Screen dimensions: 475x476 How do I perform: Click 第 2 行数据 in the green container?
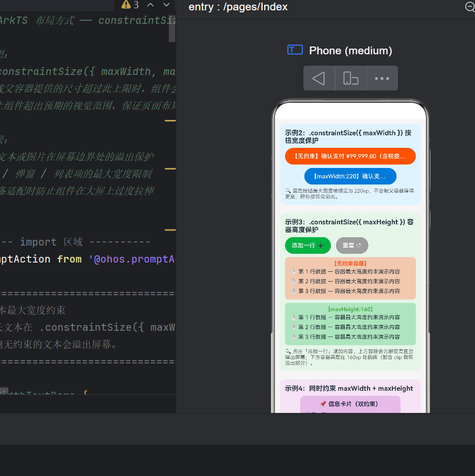[345, 327]
